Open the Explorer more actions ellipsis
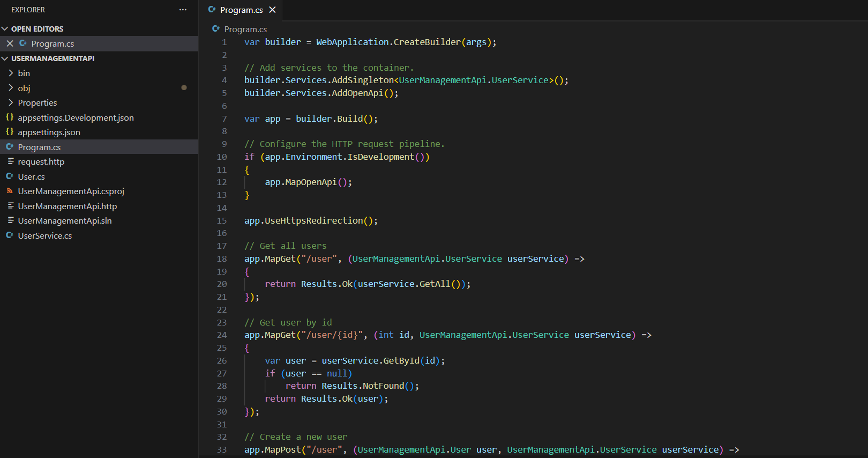 [183, 10]
